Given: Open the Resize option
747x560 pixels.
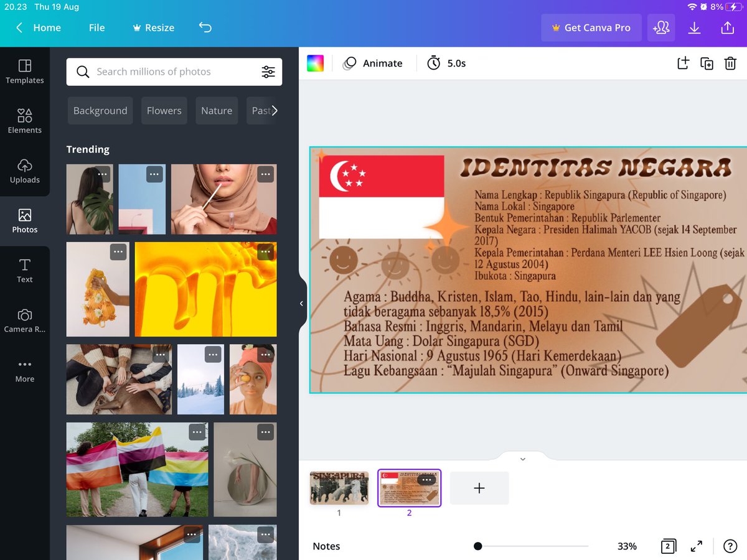Looking at the screenshot, I should (153, 27).
